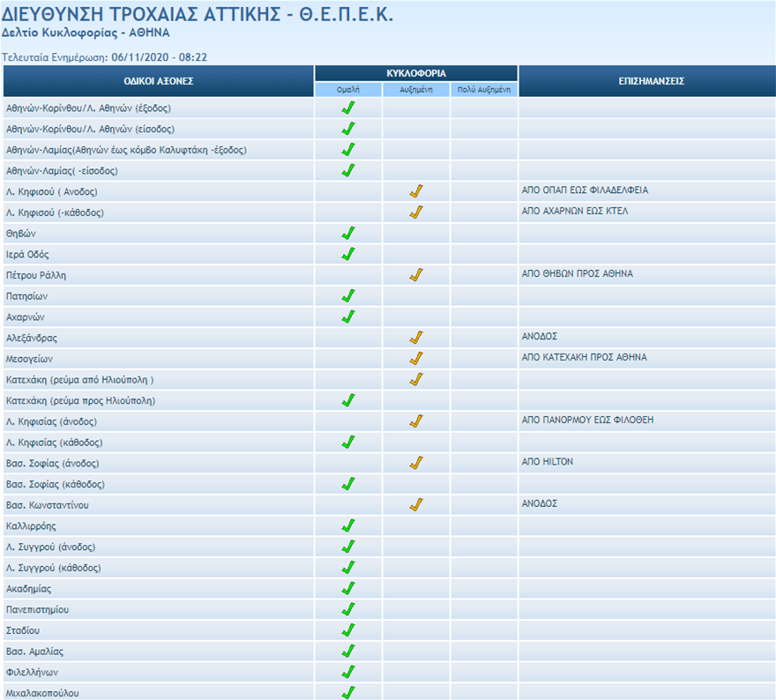
Task: Click the green checkmark for Θηβών
Action: point(348,234)
